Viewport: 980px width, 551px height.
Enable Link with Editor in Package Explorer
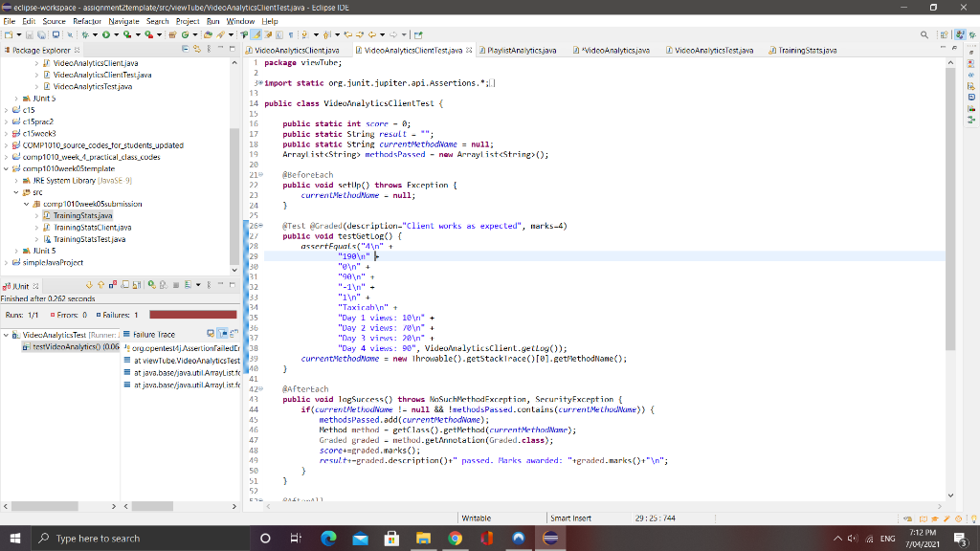coord(196,50)
